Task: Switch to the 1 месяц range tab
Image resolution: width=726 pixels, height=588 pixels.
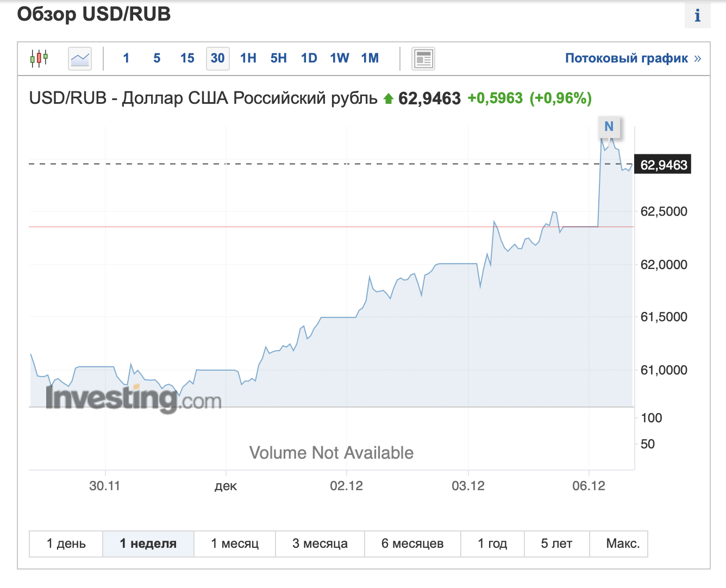Action: click(235, 543)
